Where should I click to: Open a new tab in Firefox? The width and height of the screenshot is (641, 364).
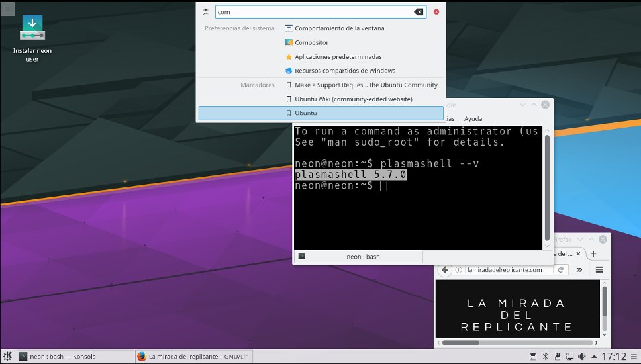pos(593,254)
